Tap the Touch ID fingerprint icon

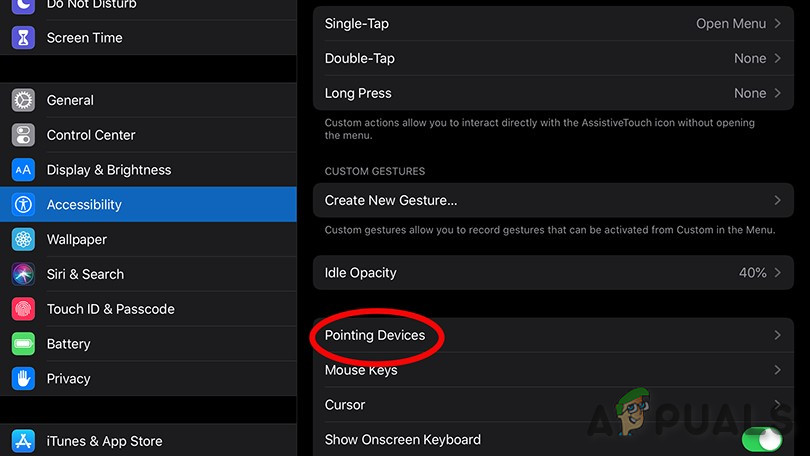[23, 309]
